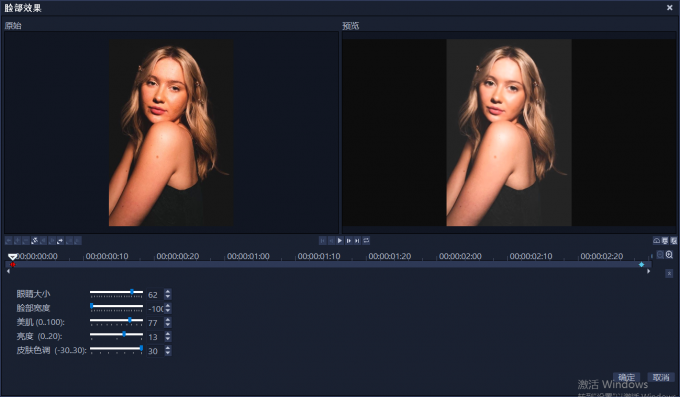Screen dimensions: 680x397
Task: Click the right arrow below the timeline bar
Action: (648, 271)
